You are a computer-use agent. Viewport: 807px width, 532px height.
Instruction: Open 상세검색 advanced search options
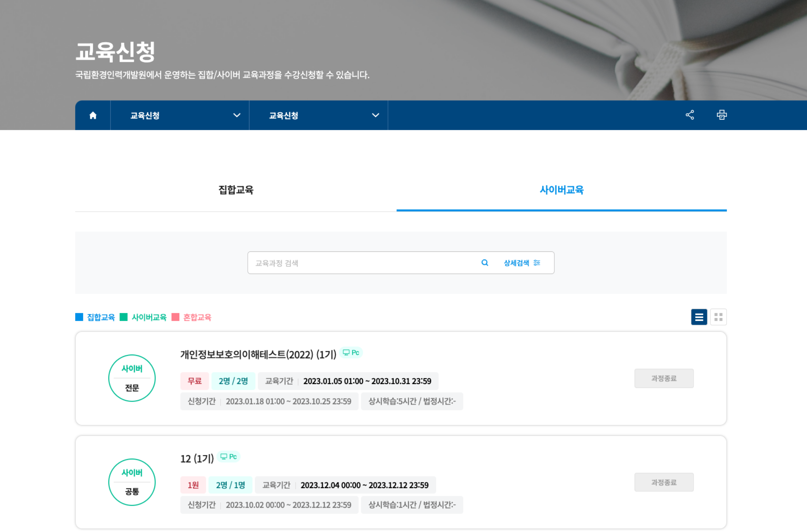click(x=516, y=263)
